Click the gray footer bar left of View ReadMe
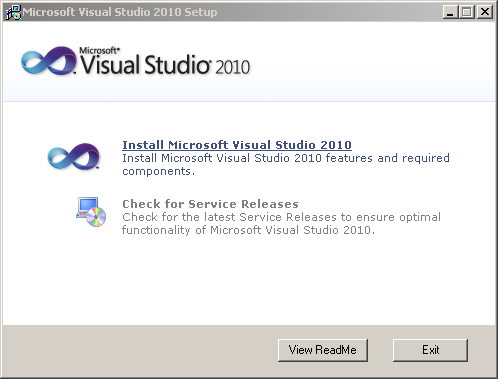Image resolution: width=498 pixels, height=379 pixels. click(140, 350)
